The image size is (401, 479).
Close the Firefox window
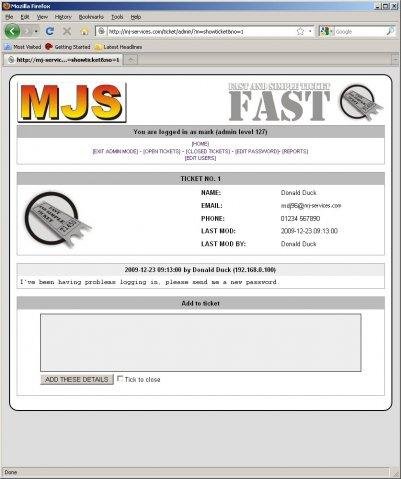point(394,6)
